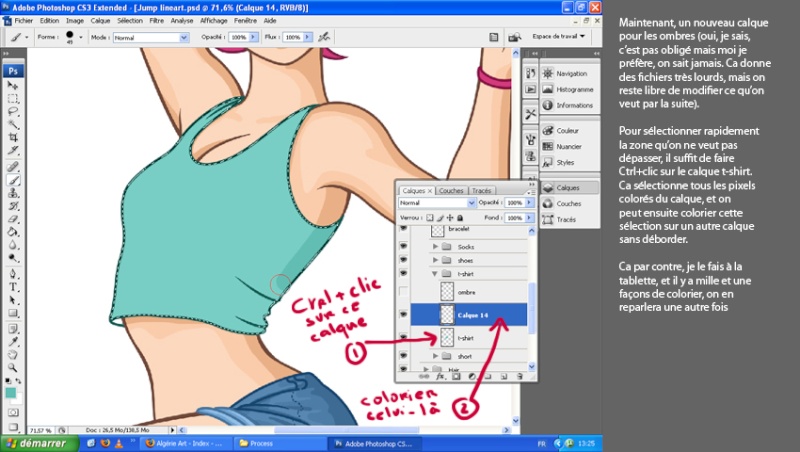This screenshot has height=452, width=800.
Task: Show the ombre layer
Action: 404,292
